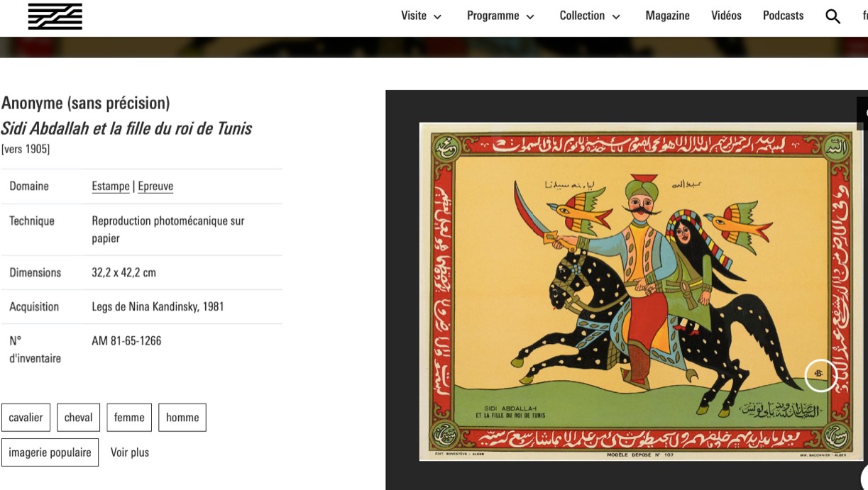The image size is (868, 490).
Task: Expand the Collection dropdown chevron
Action: 616,17
